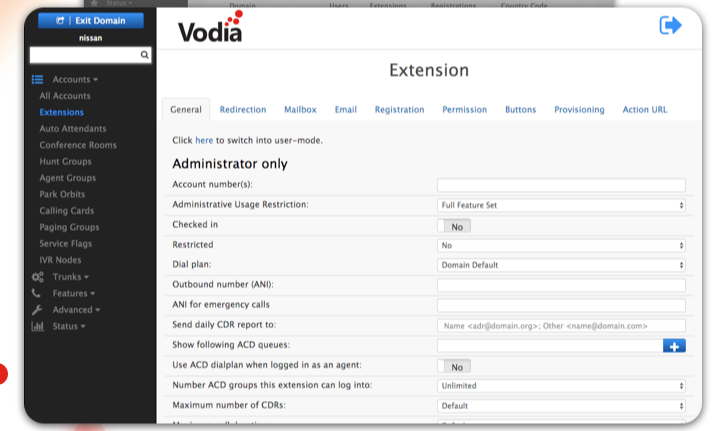Open the Provisioning tab
The width and height of the screenshot is (722, 431).
[x=579, y=110]
